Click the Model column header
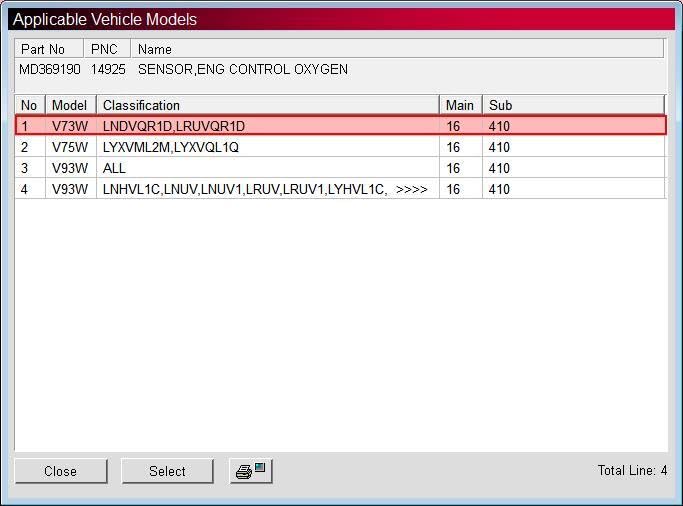 click(x=71, y=105)
